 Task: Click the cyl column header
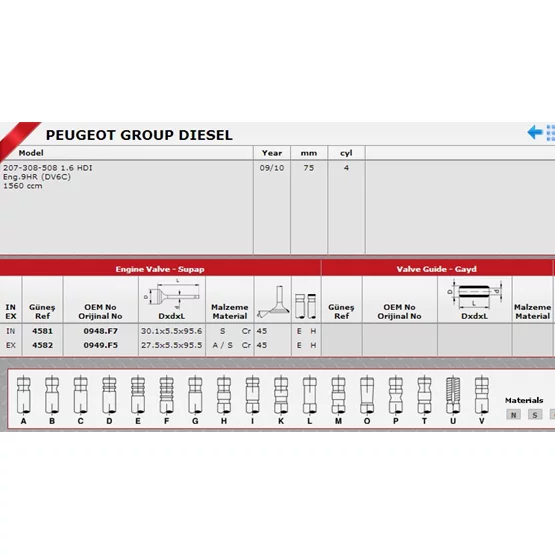pos(346,153)
